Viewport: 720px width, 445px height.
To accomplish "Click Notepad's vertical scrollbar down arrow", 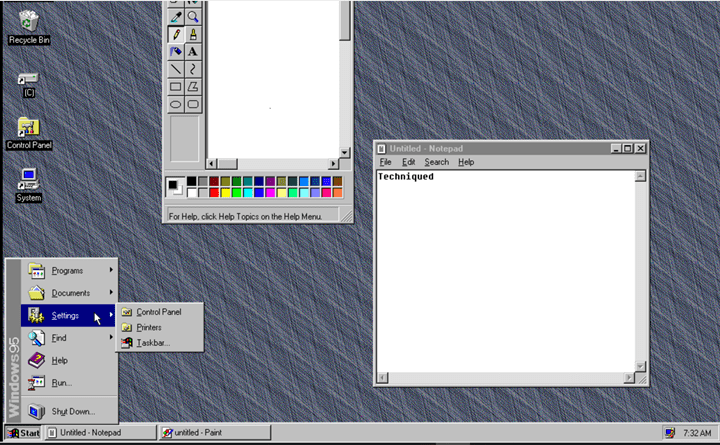I will (x=640, y=366).
